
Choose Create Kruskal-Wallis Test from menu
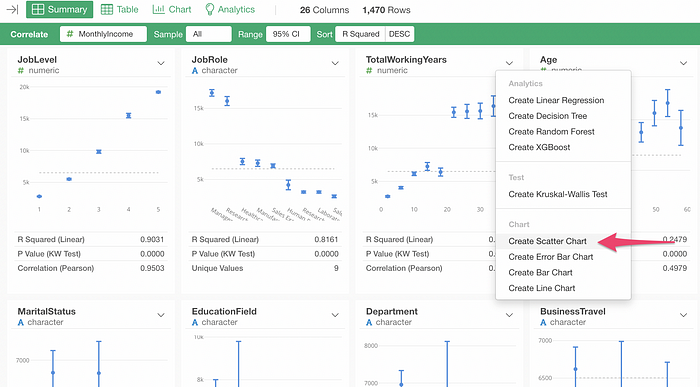tap(563, 194)
